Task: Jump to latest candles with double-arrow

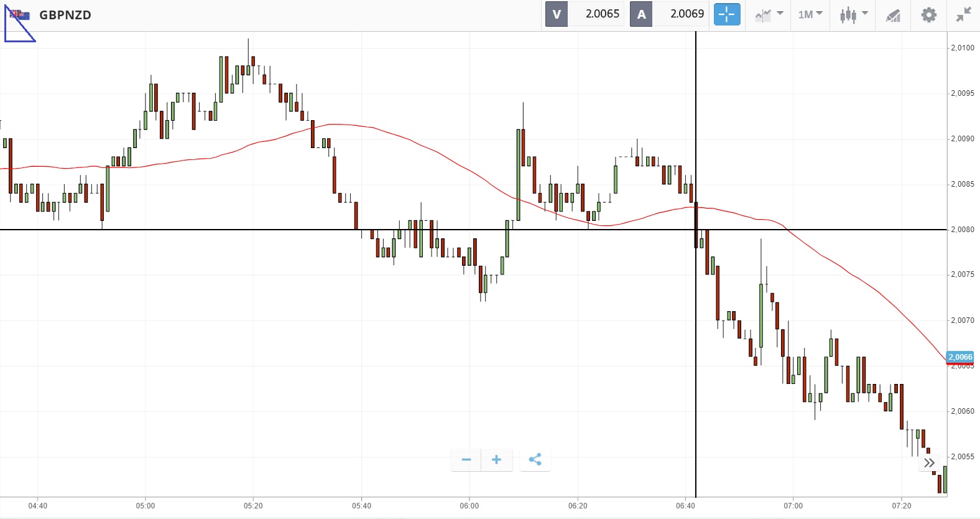Action: [929, 463]
